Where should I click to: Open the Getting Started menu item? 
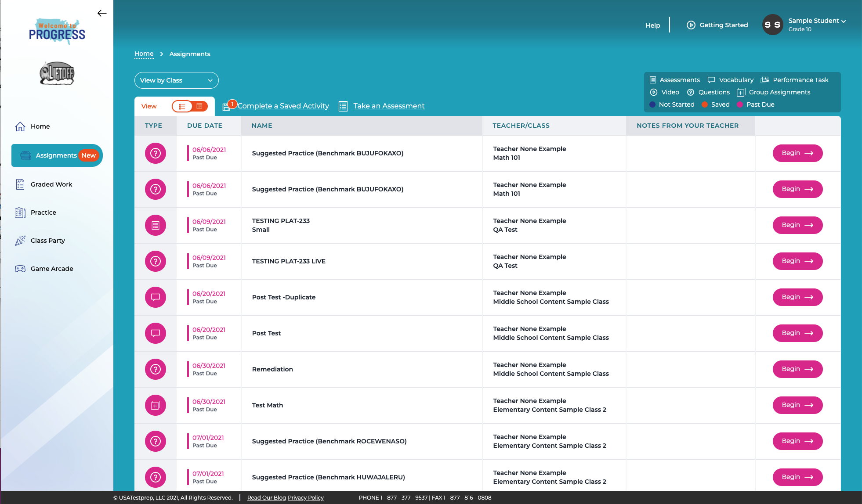[724, 25]
